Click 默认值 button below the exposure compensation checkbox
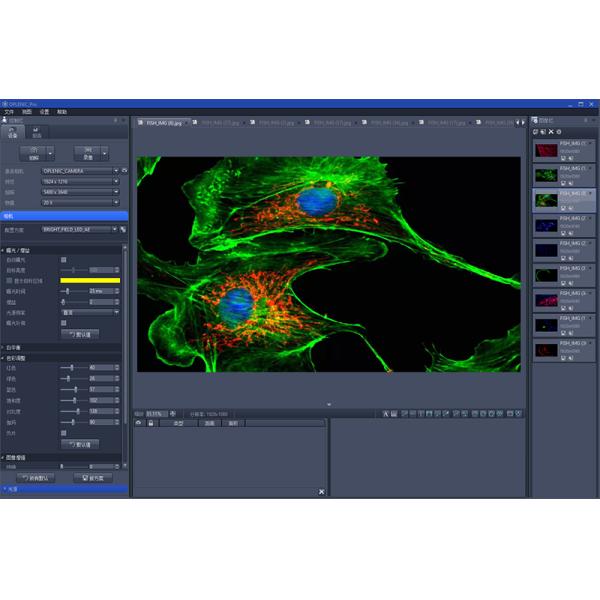600x600 pixels. [x=80, y=334]
